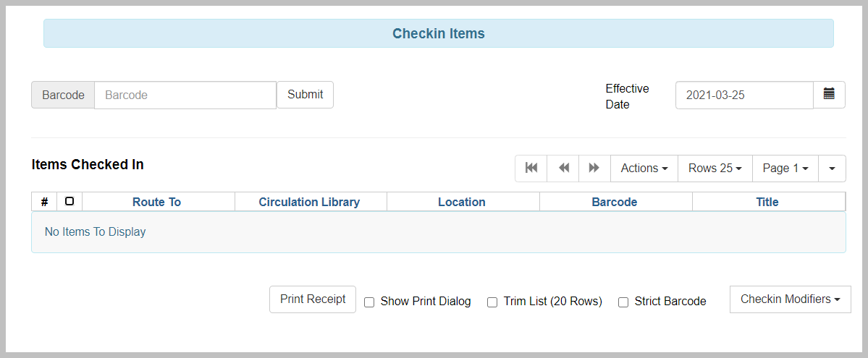Tick the select-all rows checkbox in header

[69, 201]
